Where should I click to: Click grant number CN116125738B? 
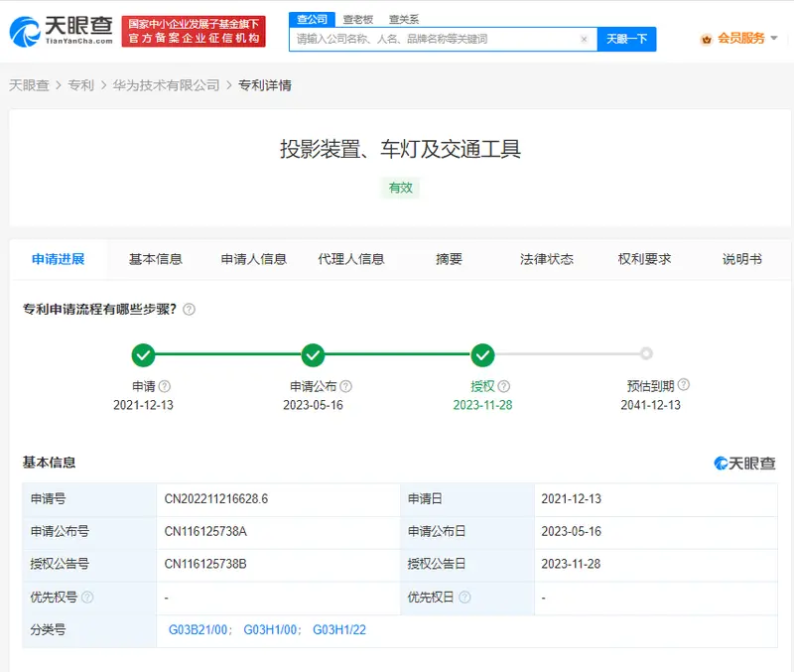[x=205, y=564]
